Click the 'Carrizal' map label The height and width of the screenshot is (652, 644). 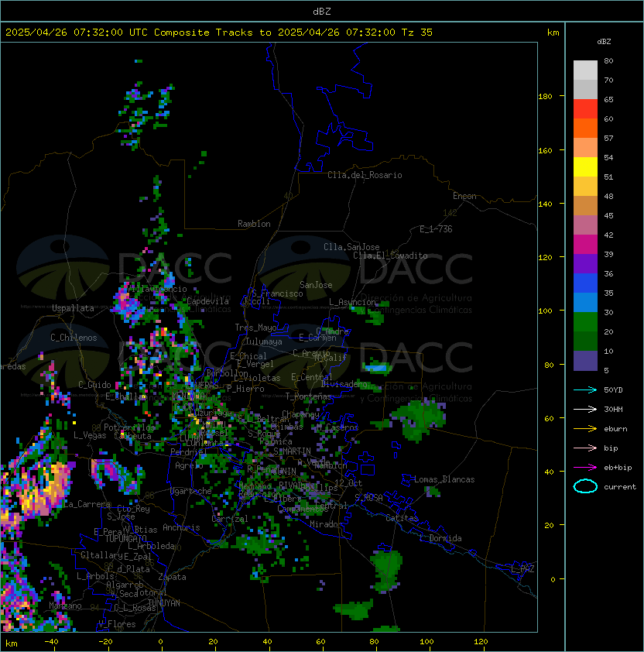coord(230,519)
